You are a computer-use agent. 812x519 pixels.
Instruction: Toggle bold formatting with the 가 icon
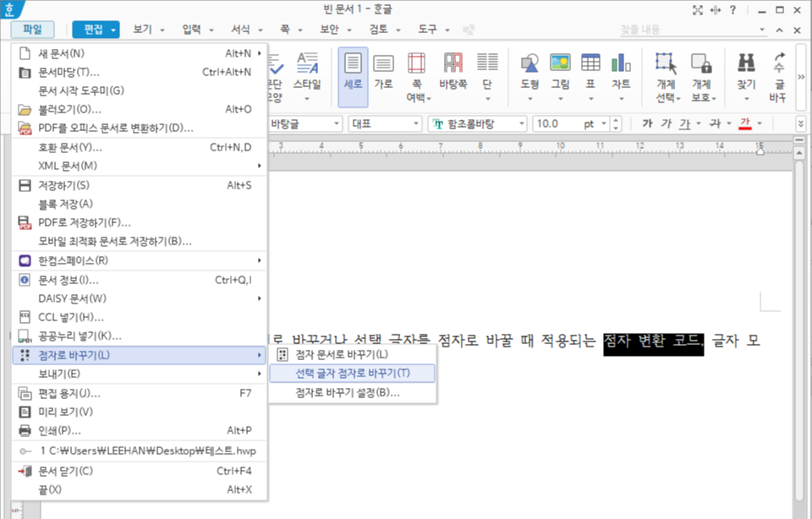point(649,123)
